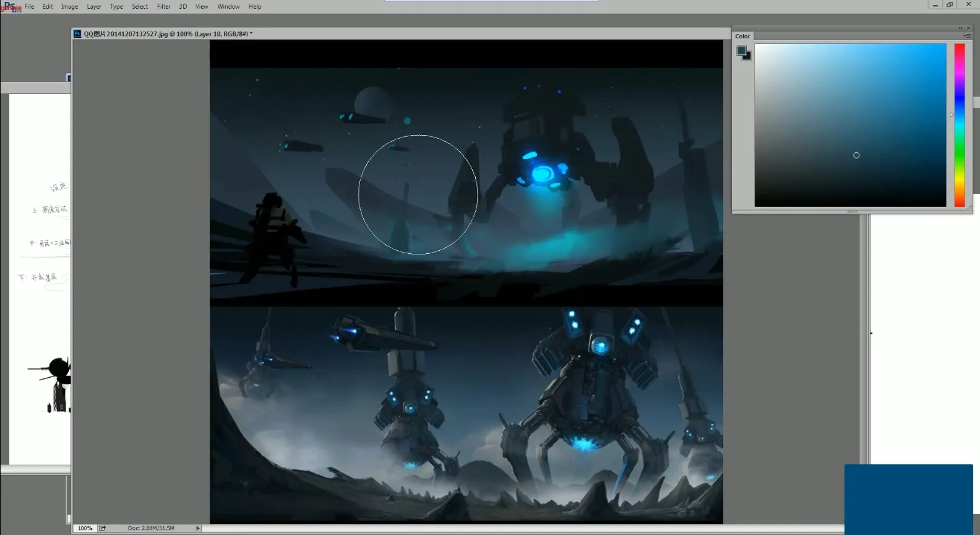Screen dimensions: 980x535
Task: Open the Window menu
Action: 228,6
